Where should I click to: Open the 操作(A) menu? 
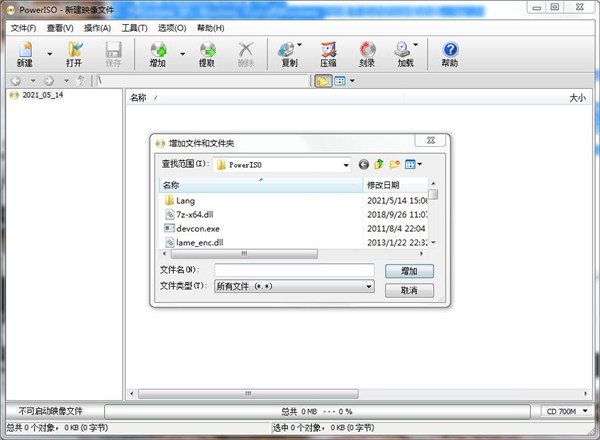(98, 28)
